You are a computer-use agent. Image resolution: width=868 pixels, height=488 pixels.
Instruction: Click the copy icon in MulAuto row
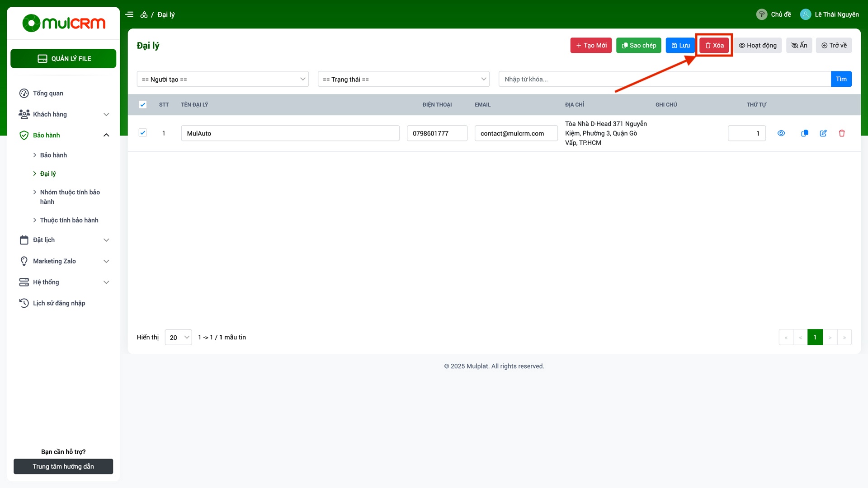[x=805, y=133]
